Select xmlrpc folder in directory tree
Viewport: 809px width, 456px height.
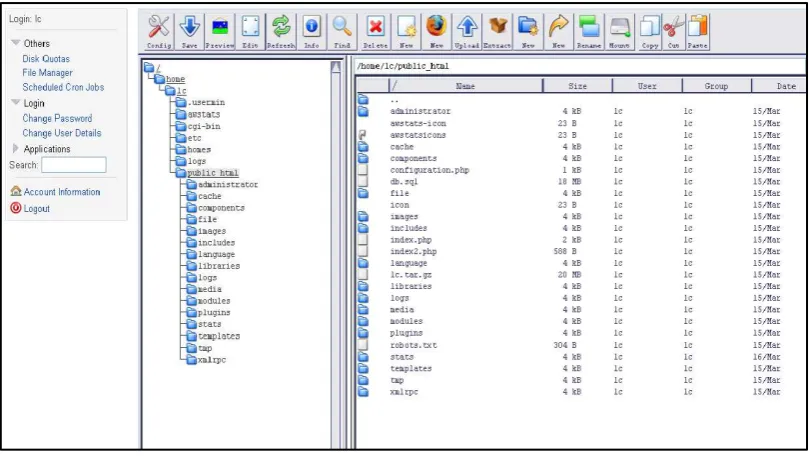(x=206, y=360)
